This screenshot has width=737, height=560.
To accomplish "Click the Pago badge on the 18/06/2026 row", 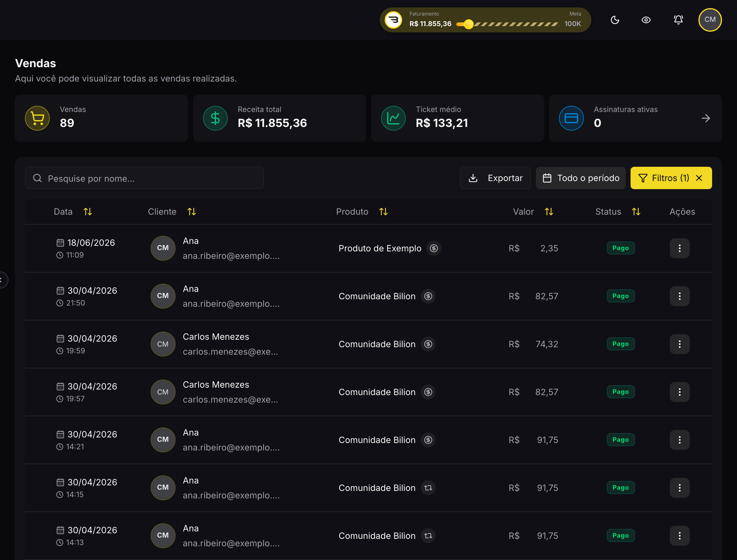I will 621,248.
